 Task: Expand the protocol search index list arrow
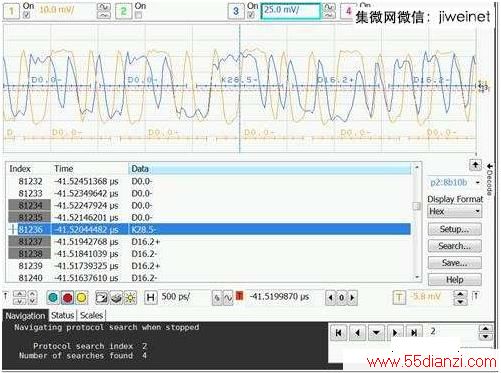coord(376,332)
